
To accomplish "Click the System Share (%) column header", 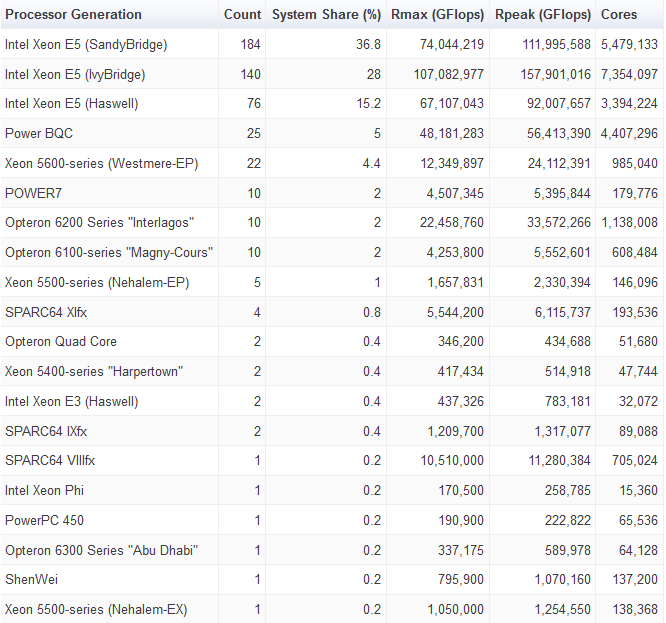I will click(326, 14).
